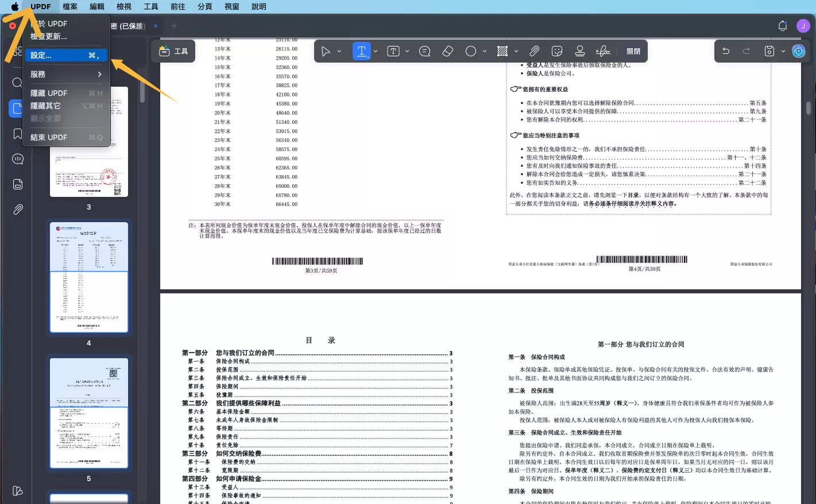Open the 視窗 menu
816x504 pixels.
pyautogui.click(x=232, y=6)
